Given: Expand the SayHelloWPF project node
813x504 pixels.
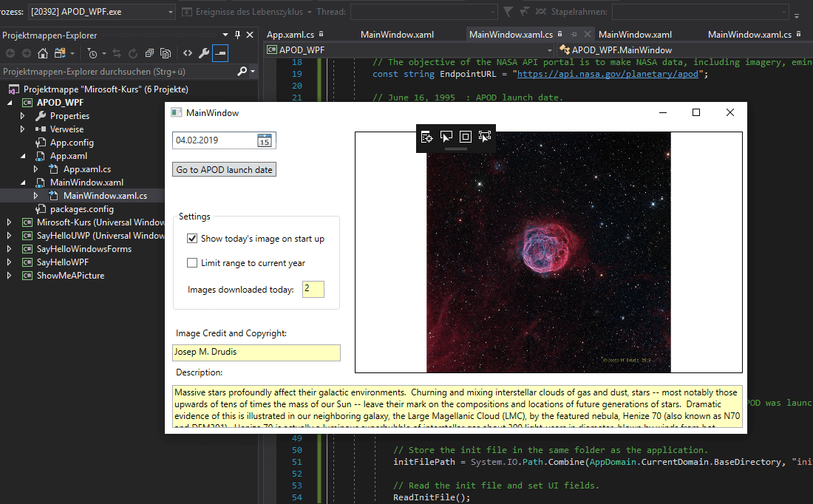Looking at the screenshot, I should (9, 262).
